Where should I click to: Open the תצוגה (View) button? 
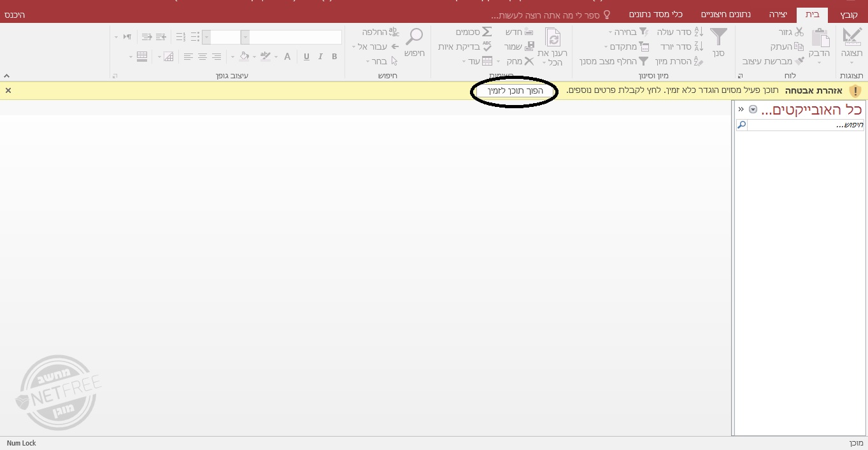click(851, 45)
